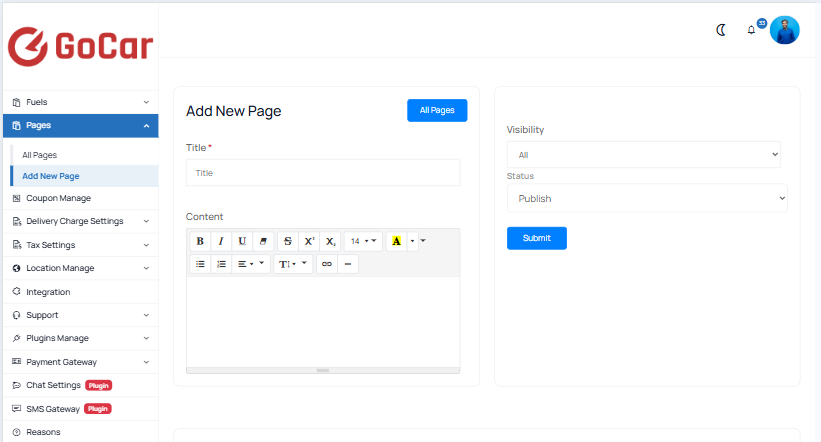Toggle bold formatting in the editor

pyautogui.click(x=199, y=241)
